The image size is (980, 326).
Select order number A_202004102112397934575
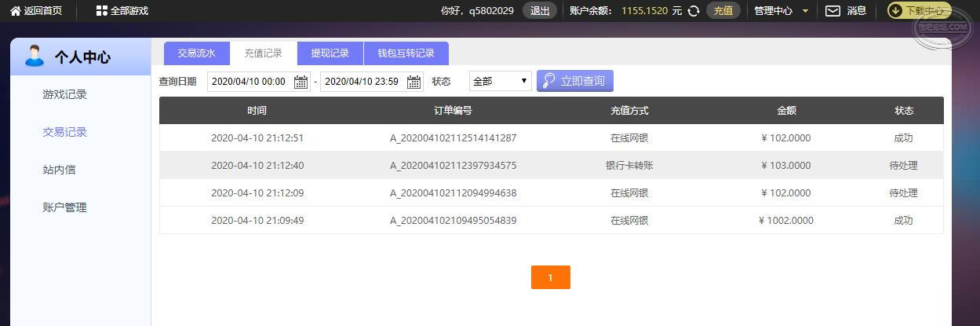454,166
